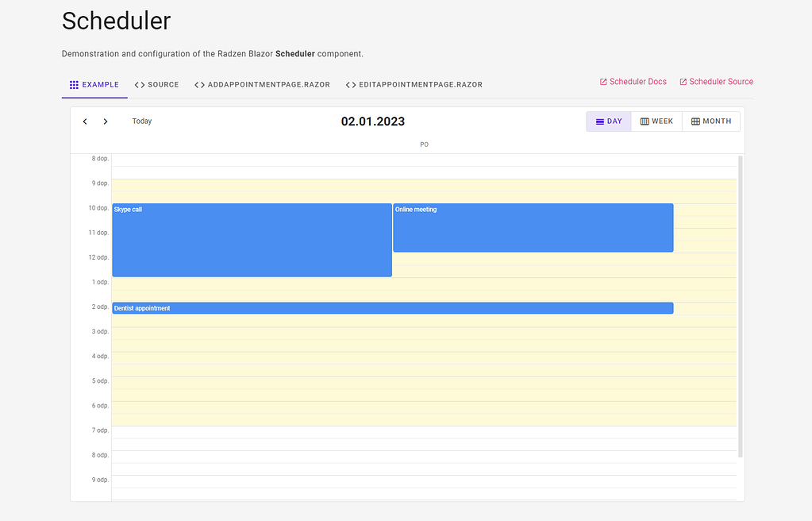Click the code icon on the SOURCE tab
Image resolution: width=812 pixels, height=521 pixels.
pos(140,84)
